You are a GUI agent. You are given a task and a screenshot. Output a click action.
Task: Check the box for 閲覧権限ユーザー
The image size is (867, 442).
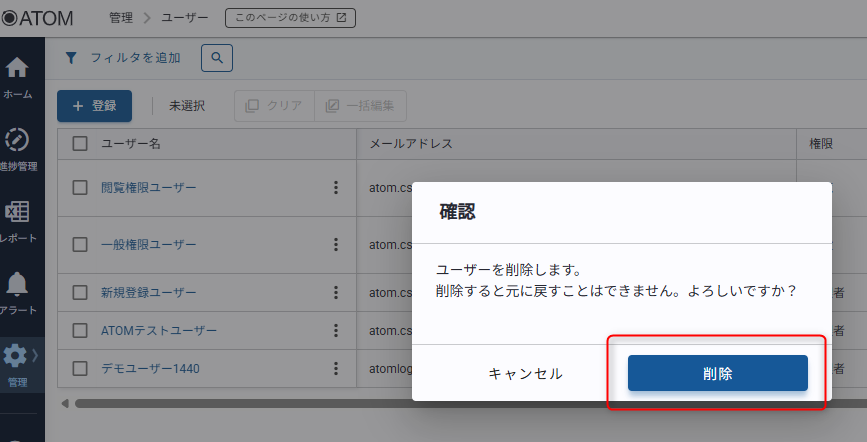click(x=80, y=188)
